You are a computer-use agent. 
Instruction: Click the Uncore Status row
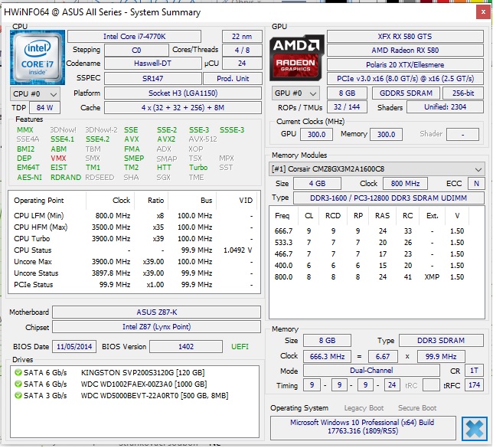(134, 273)
